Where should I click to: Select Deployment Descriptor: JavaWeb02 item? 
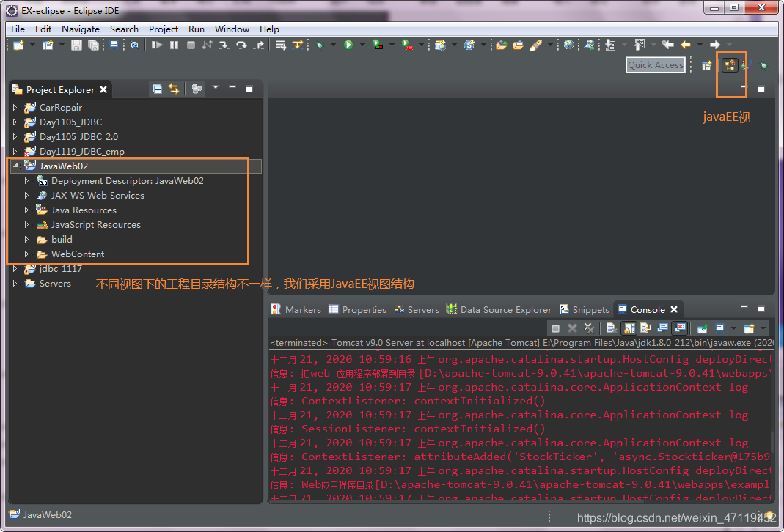click(127, 181)
